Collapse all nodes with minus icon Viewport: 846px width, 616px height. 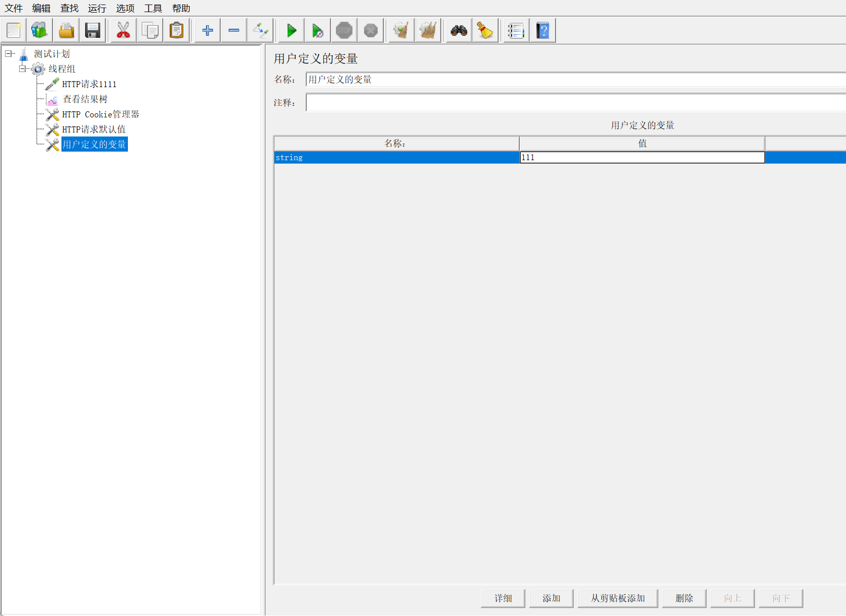[234, 30]
